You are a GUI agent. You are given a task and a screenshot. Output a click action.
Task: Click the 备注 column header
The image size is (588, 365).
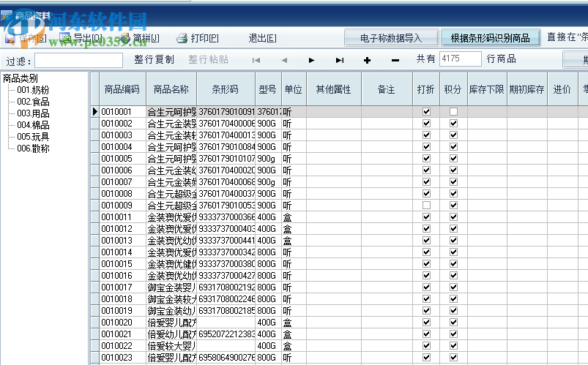(387, 89)
